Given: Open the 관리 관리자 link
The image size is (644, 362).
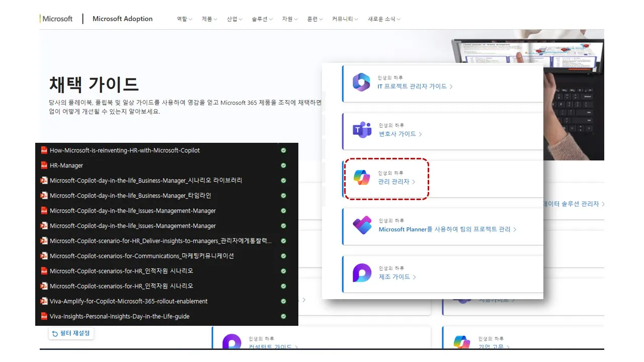Looking at the screenshot, I should coord(396,182).
